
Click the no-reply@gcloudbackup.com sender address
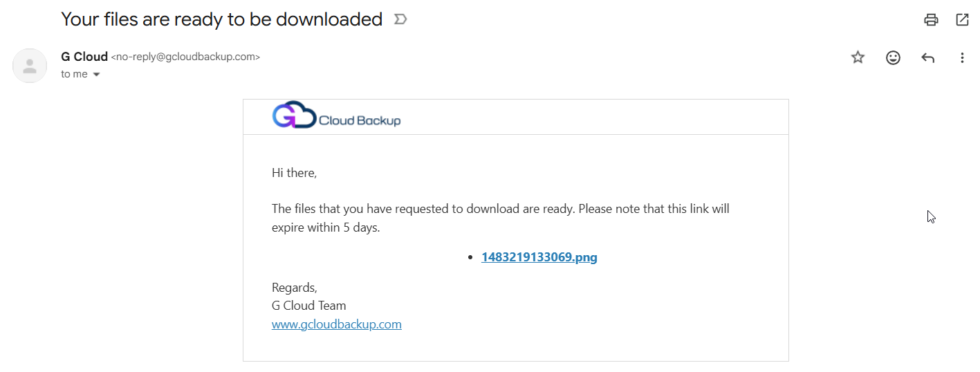coord(185,57)
